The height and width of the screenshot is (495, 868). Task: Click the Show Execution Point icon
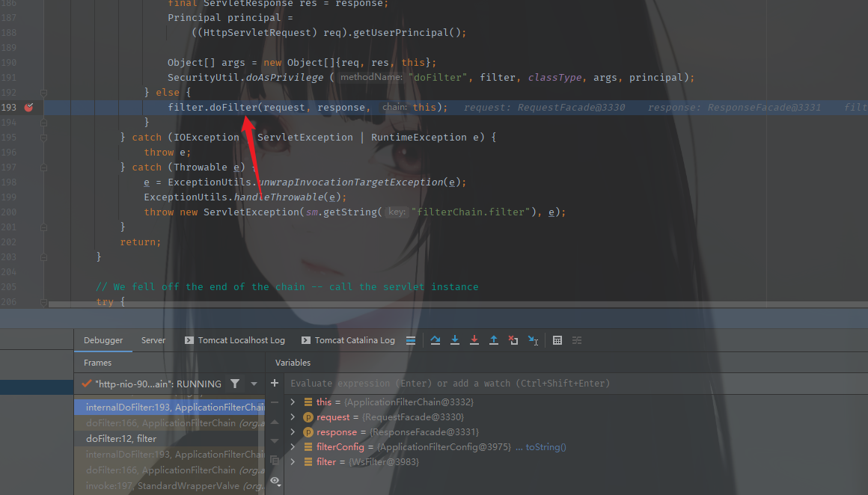point(411,340)
